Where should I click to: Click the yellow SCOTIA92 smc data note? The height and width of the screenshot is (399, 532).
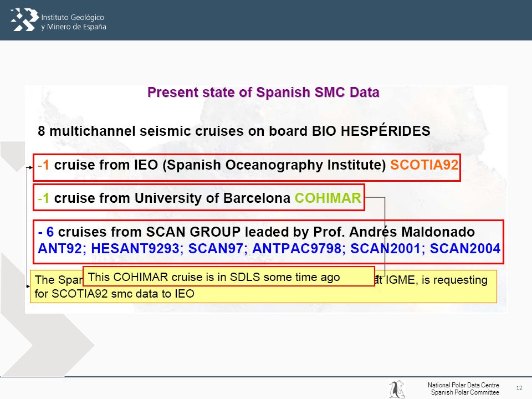pyautogui.click(x=263, y=287)
